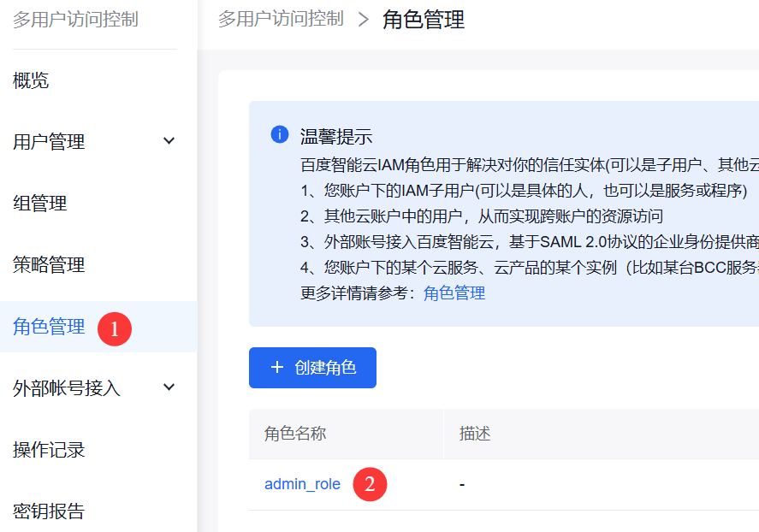Viewport: 759px width, 532px height.
Task: Follow the 角色管理 documentation link
Action: pos(454,293)
